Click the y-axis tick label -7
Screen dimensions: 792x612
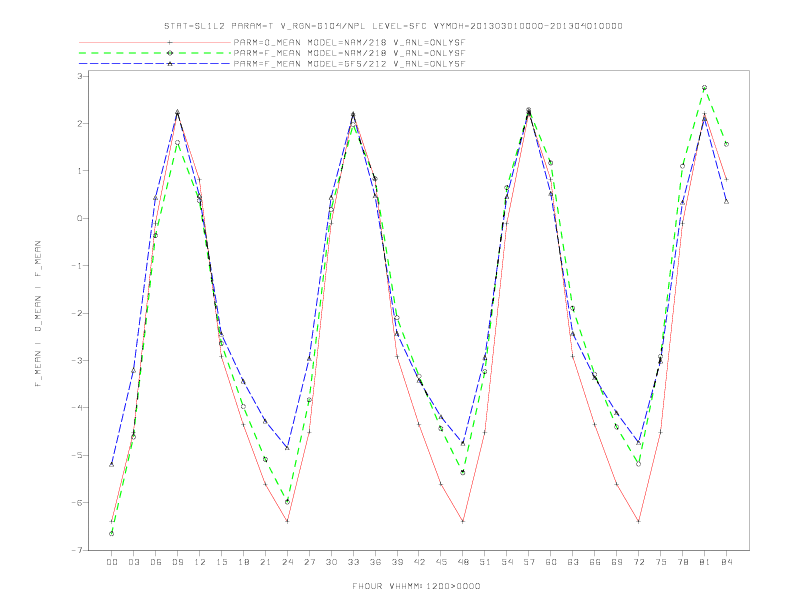click(77, 550)
